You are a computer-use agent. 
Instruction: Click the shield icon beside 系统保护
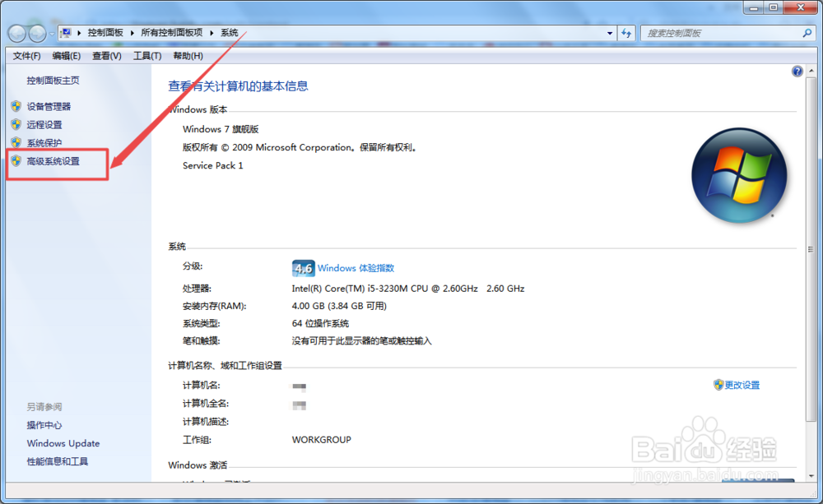pos(17,143)
